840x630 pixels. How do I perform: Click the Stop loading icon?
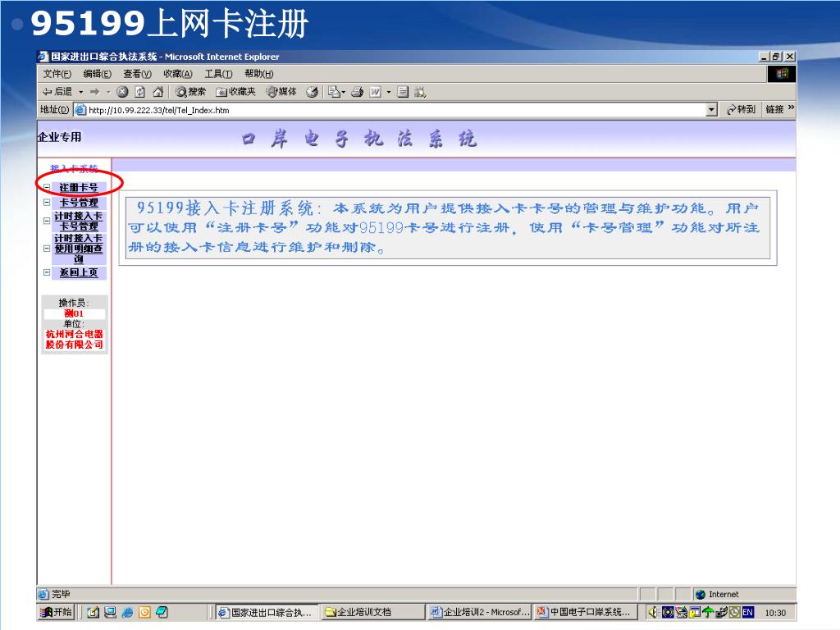point(123,92)
